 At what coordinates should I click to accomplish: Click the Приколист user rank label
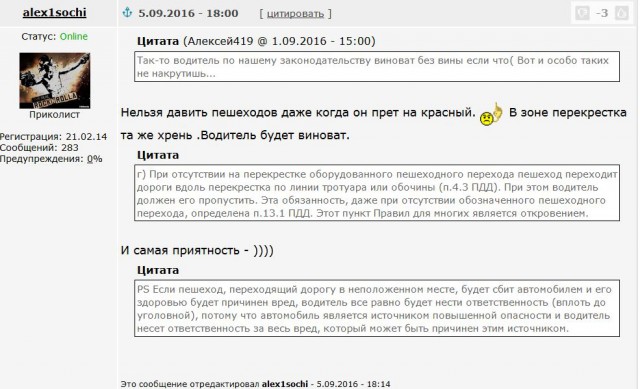point(54,115)
